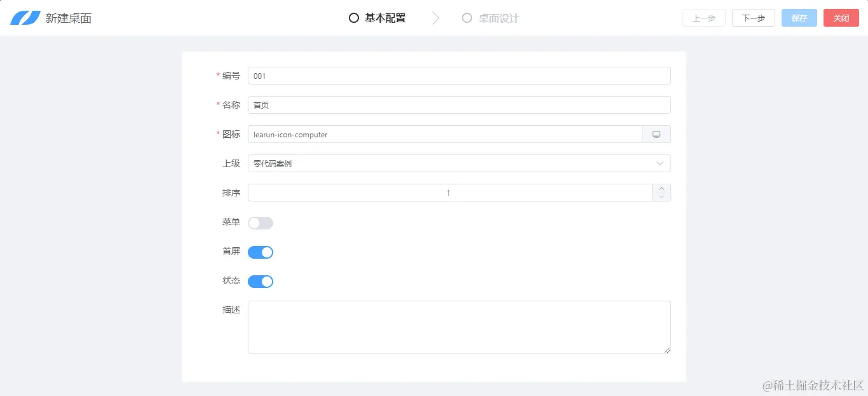Screen dimensions: 868x396
Task: Decrease 排序 value with the down arrow
Action: pos(661,196)
